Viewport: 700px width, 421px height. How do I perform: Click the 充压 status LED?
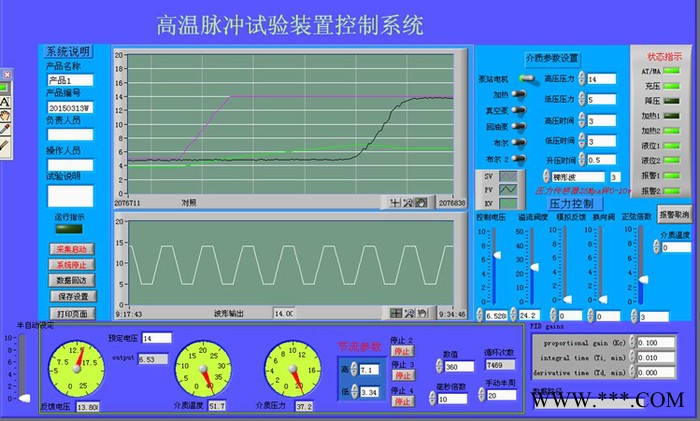[x=671, y=86]
